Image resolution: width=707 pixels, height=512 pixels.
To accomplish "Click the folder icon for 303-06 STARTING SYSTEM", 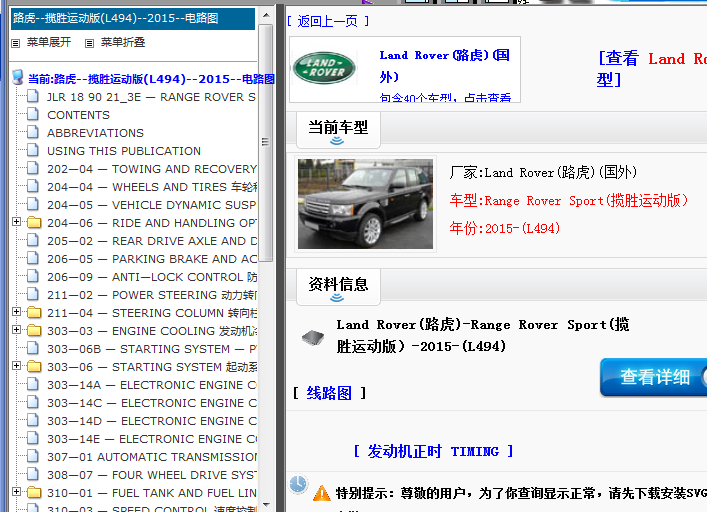I will (x=34, y=366).
